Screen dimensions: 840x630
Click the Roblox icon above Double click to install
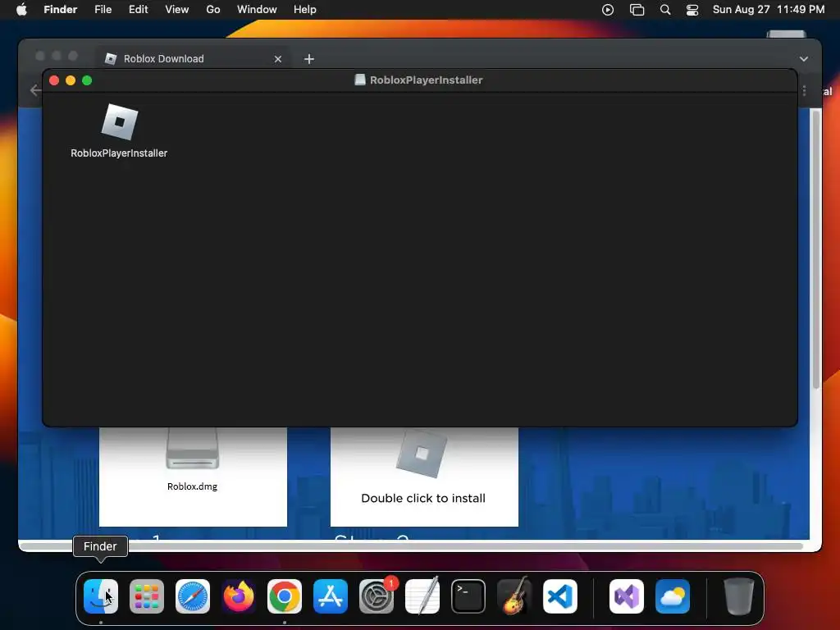(422, 453)
